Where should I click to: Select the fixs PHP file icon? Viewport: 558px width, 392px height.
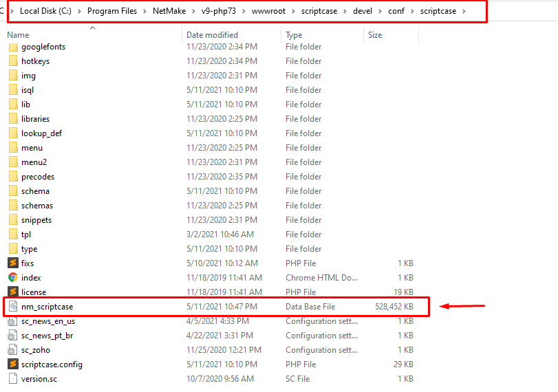coord(13,263)
